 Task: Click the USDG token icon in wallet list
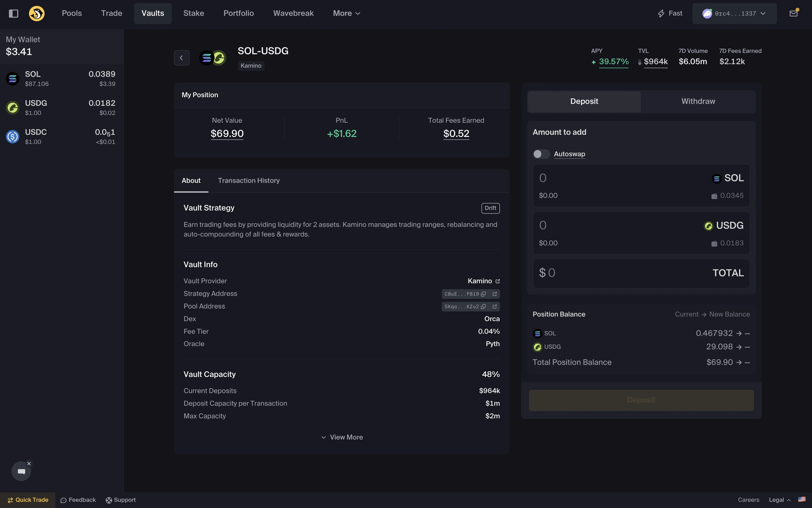[13, 107]
